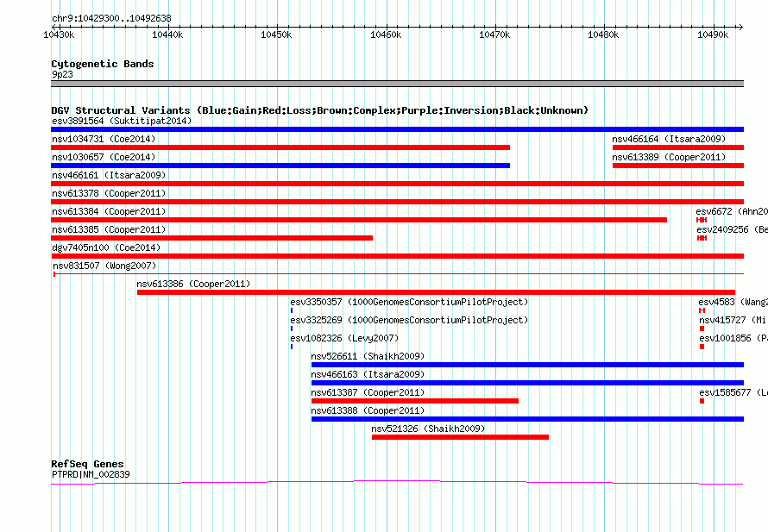Click the nsv1034731 (Coe2014) text label
Image resolution: width=768 pixels, height=532 pixels.
pyautogui.click(x=104, y=139)
